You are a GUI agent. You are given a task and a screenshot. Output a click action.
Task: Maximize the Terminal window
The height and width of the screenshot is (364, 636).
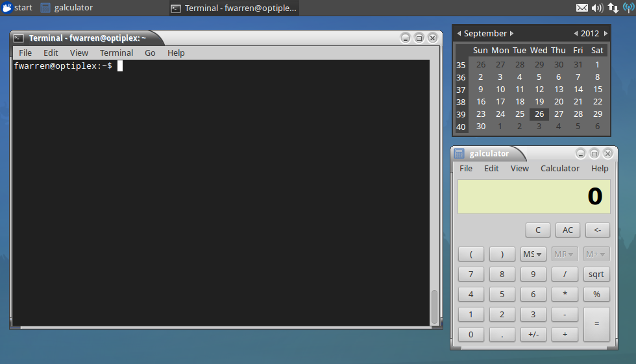click(x=419, y=38)
